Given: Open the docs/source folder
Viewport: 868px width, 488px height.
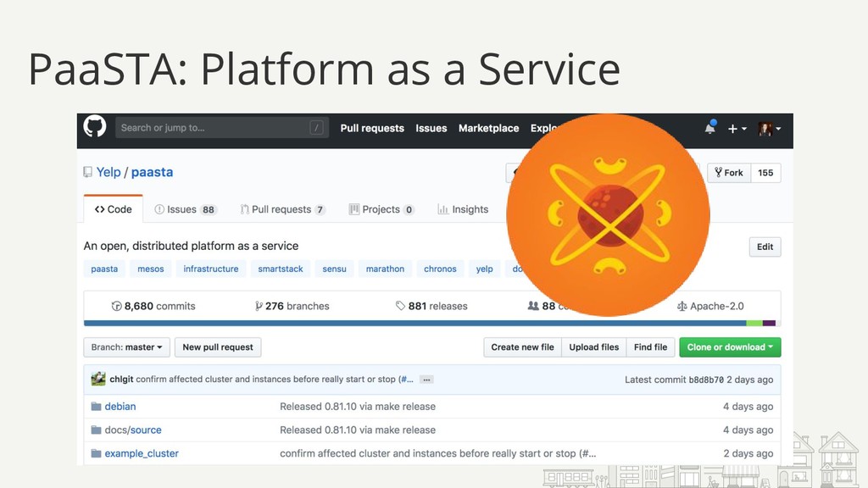Looking at the screenshot, I should click(x=133, y=430).
